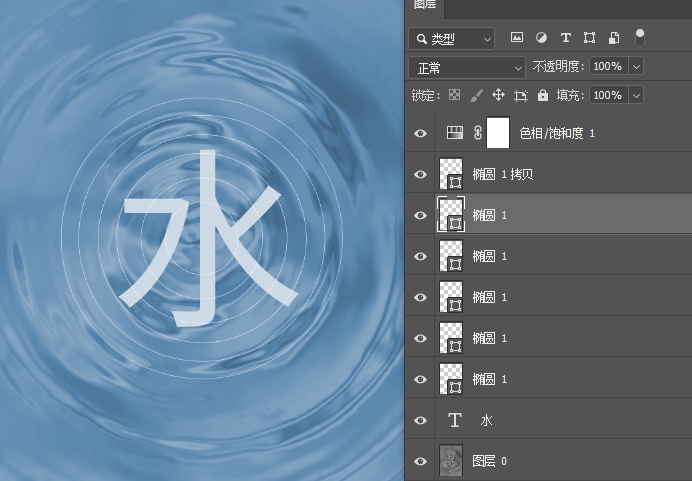Open the 不透明度 opacity slider arrow
This screenshot has width=692, height=481.
tap(636, 67)
